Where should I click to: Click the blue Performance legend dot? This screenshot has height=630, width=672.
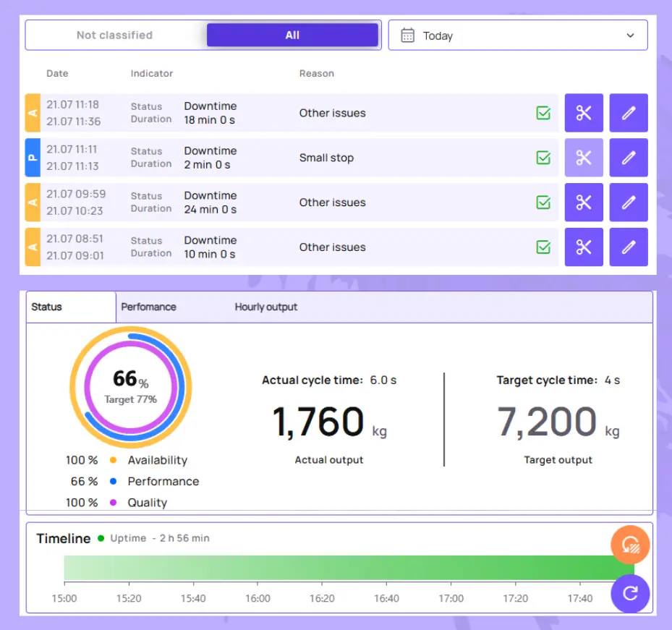(x=113, y=481)
